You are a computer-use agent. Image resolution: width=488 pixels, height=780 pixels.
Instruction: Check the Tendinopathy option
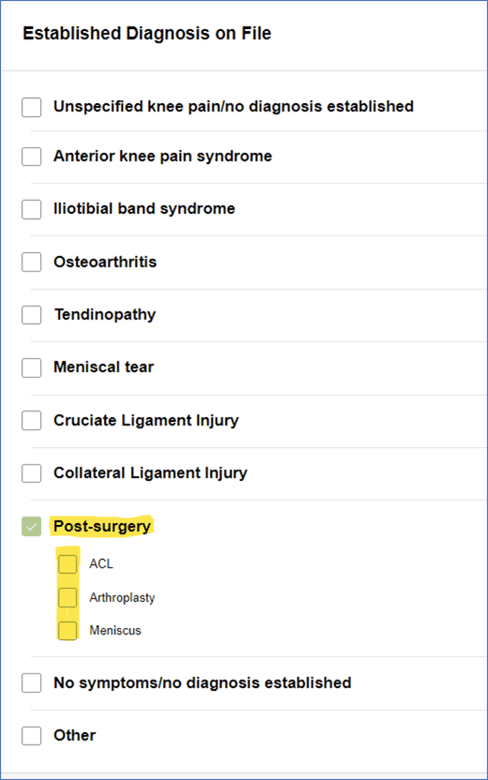(x=31, y=314)
